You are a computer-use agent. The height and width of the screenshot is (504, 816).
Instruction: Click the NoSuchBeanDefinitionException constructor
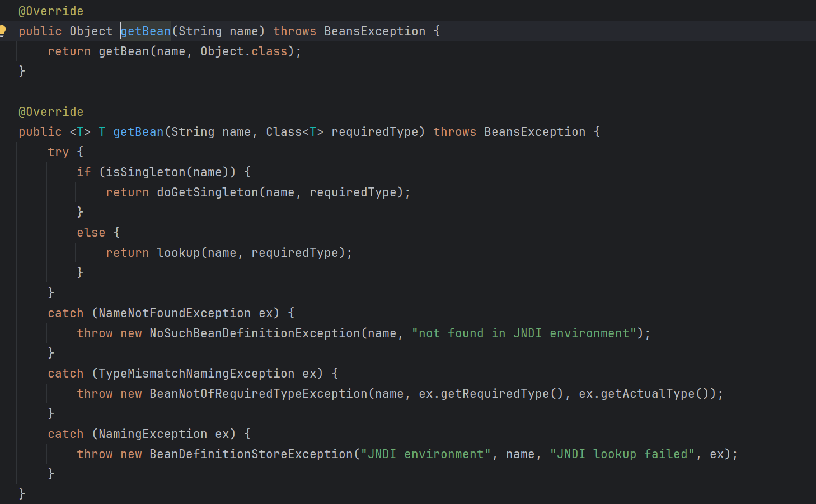click(255, 333)
